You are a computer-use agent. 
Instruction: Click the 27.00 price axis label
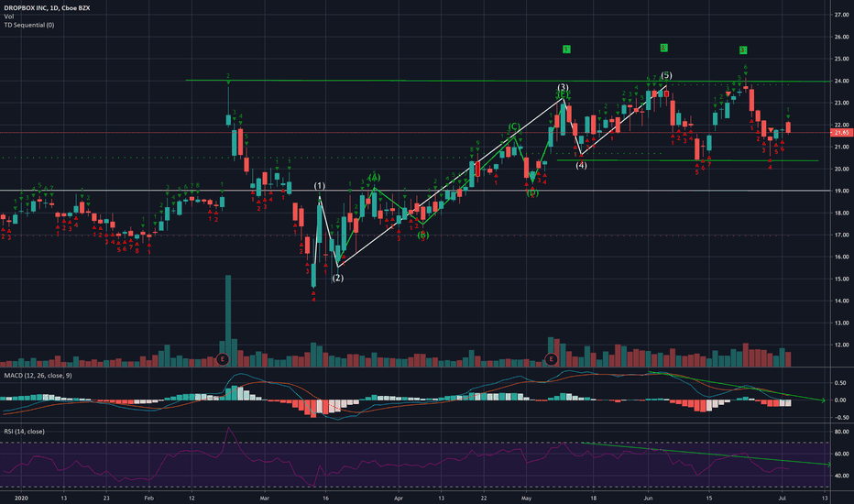coord(841,15)
